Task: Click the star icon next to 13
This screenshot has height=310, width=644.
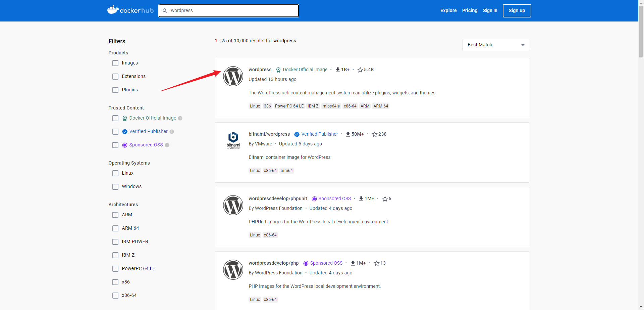Action: [377, 263]
